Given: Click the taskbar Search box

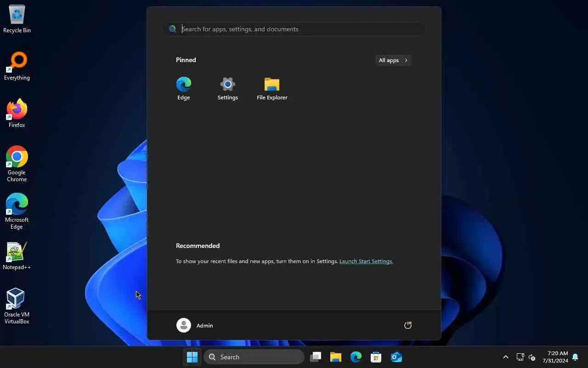Looking at the screenshot, I should pyautogui.click(x=254, y=357).
